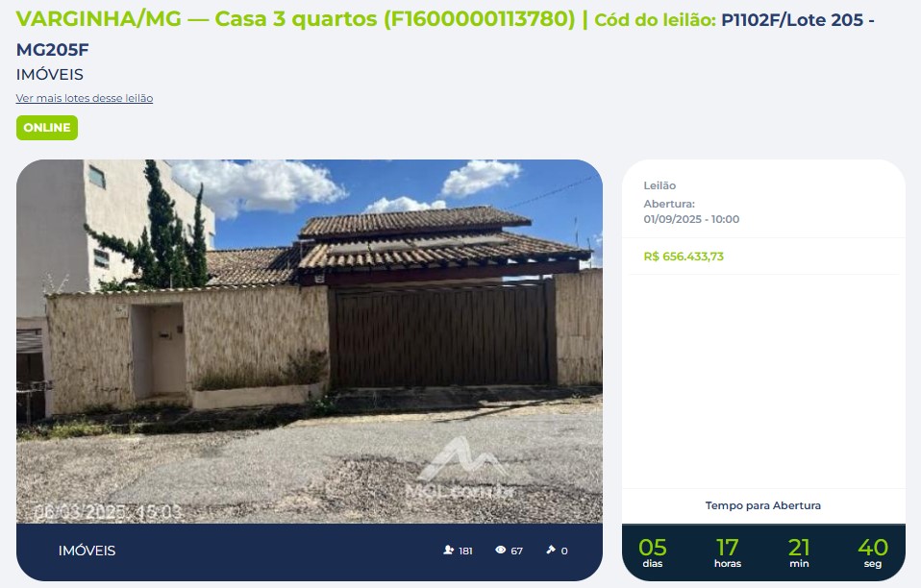
Task: Click the IMÓVEIS label in photo footer bar
Action: click(87, 551)
